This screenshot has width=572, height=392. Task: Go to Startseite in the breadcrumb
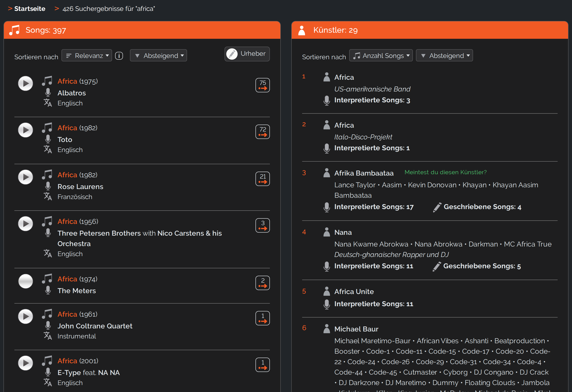click(x=30, y=9)
